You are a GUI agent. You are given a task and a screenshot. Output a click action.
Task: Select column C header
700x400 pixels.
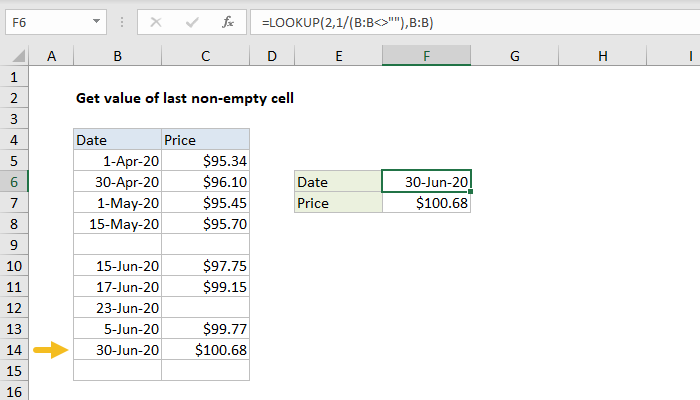coord(205,56)
